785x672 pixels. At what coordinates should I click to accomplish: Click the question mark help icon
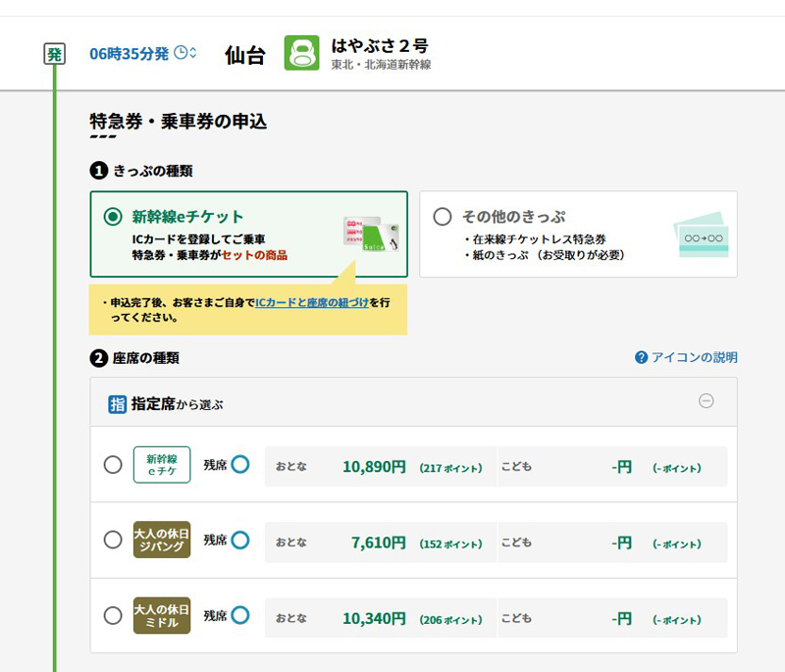641,358
